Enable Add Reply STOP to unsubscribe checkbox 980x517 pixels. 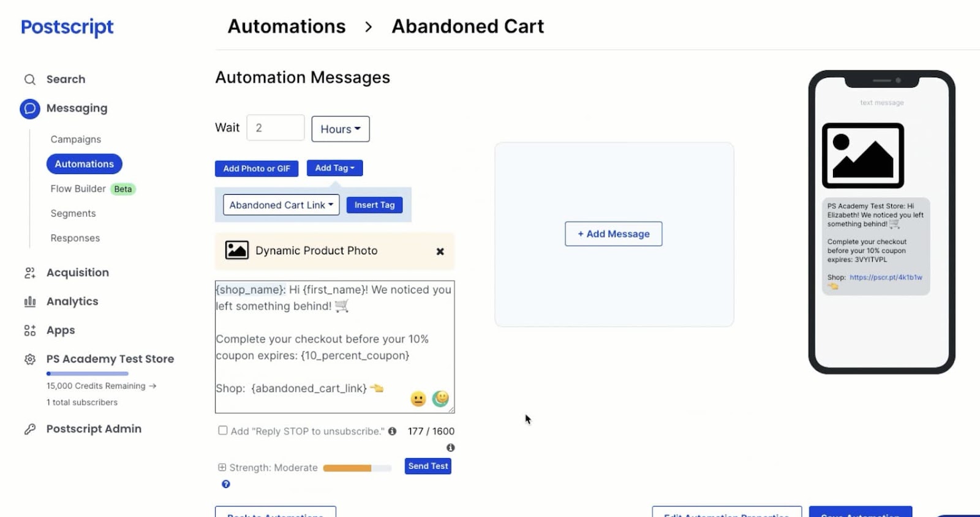pyautogui.click(x=223, y=431)
